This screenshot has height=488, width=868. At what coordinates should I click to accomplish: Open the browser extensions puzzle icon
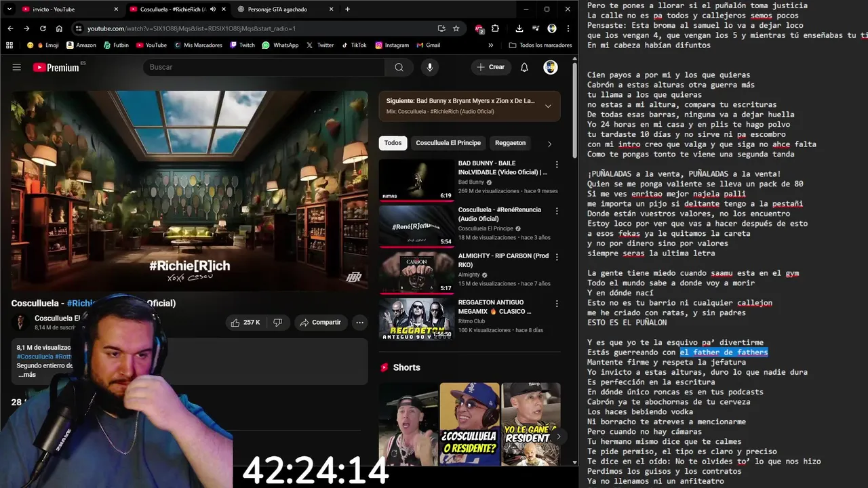pyautogui.click(x=496, y=28)
